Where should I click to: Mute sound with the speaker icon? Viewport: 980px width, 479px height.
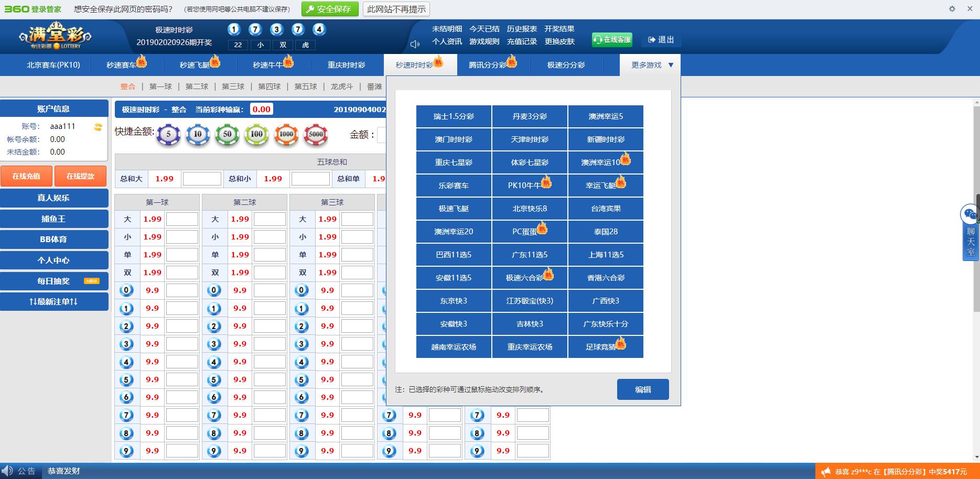tap(415, 45)
